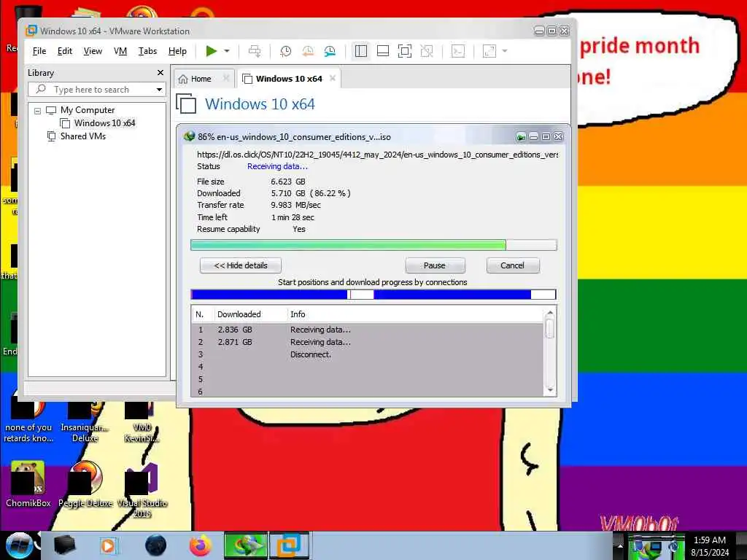Click the Windows Start orb
The width and height of the screenshot is (747, 560).
pos(19,545)
